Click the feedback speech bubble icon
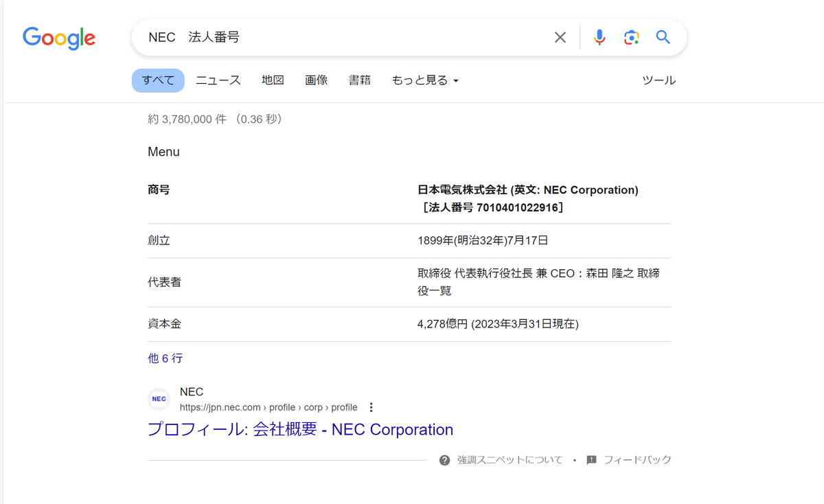 (592, 460)
